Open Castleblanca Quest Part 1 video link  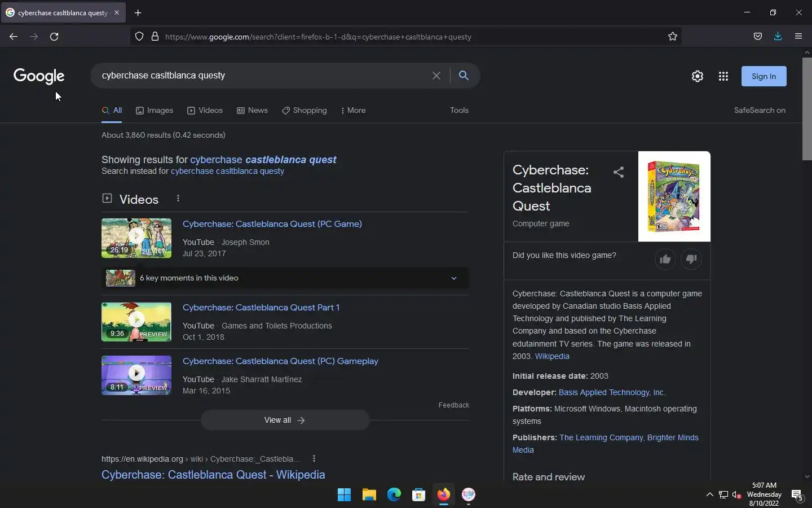click(261, 308)
